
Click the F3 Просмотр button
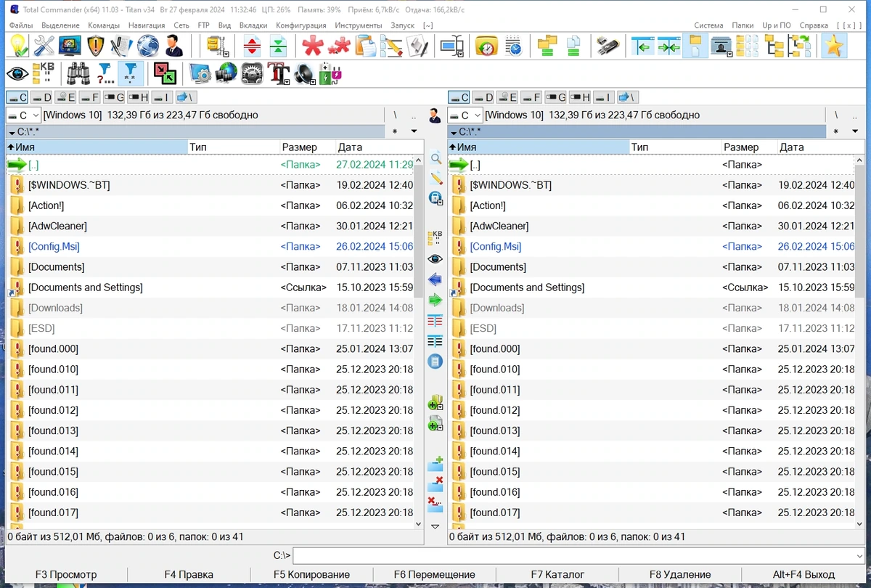pos(66,574)
